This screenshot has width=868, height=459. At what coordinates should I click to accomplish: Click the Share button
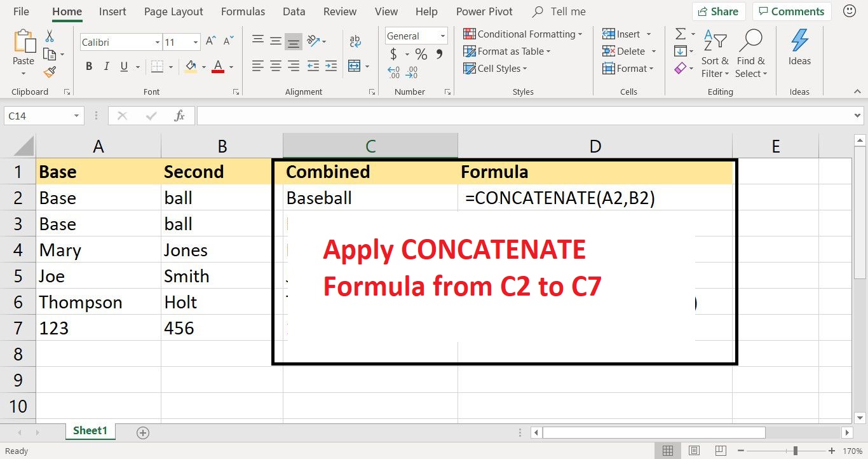click(x=718, y=11)
